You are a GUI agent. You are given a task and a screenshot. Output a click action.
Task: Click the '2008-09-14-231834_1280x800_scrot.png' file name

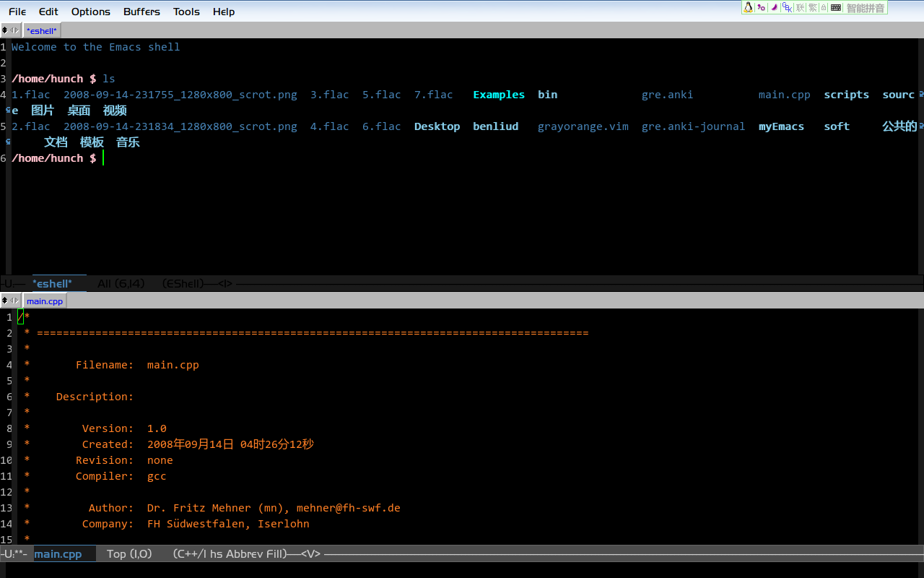coord(180,126)
